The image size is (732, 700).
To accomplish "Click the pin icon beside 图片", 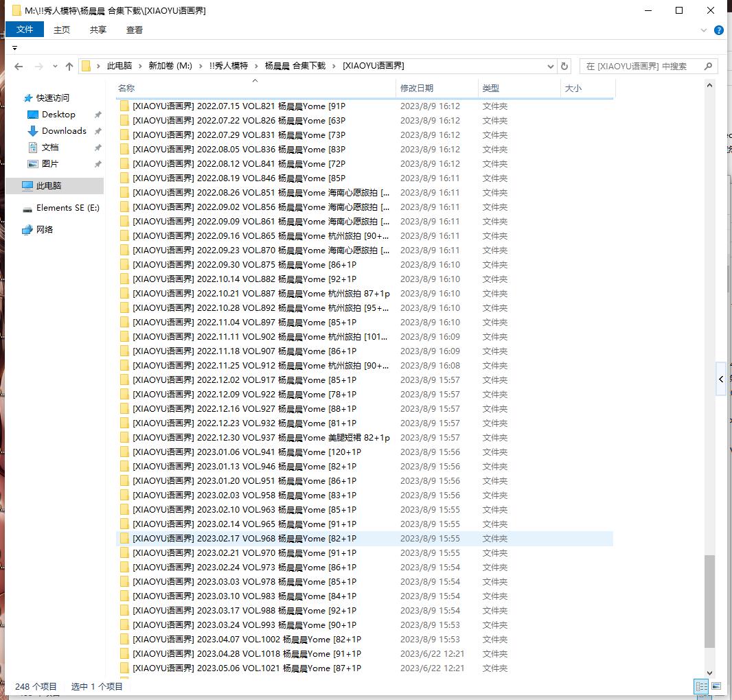I will [x=98, y=164].
